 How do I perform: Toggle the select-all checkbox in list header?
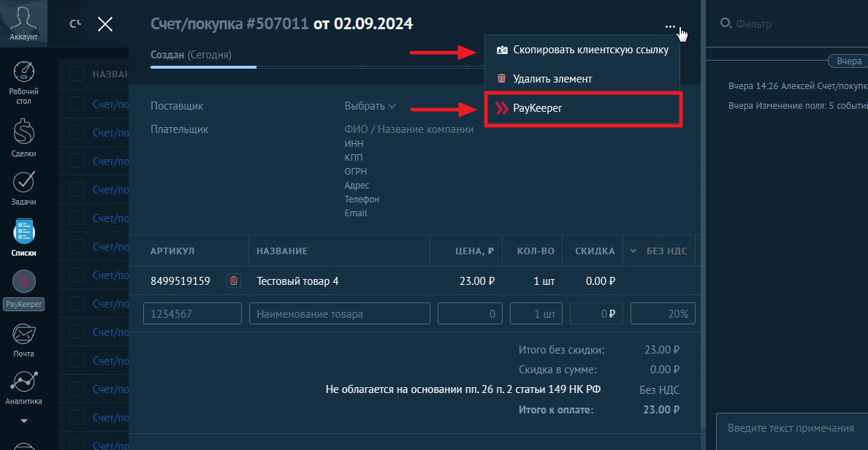coord(77,74)
